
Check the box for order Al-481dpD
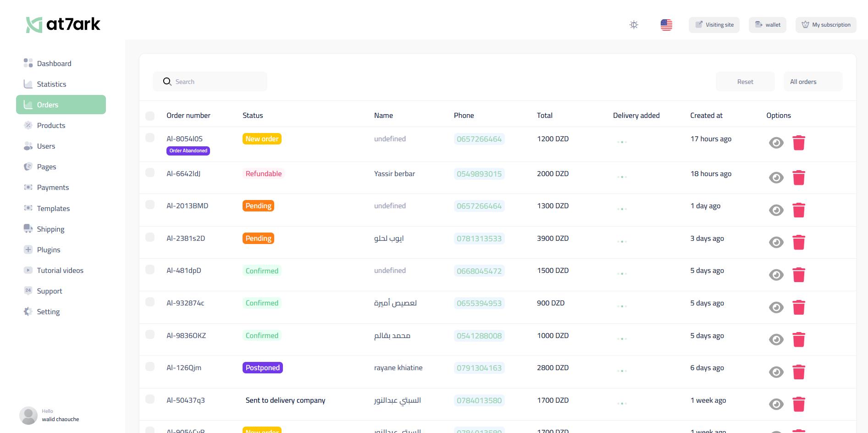pyautogui.click(x=150, y=269)
